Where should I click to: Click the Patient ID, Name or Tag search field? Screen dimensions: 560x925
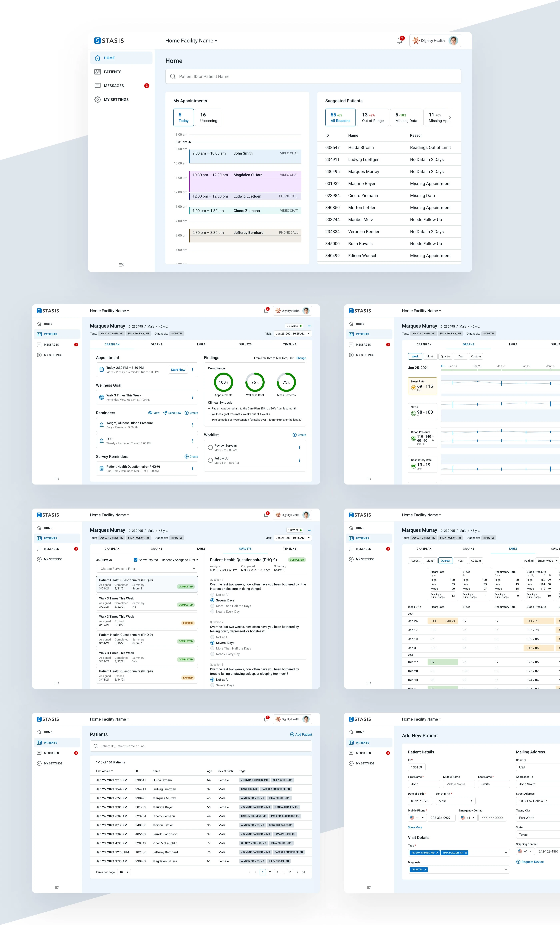201,746
